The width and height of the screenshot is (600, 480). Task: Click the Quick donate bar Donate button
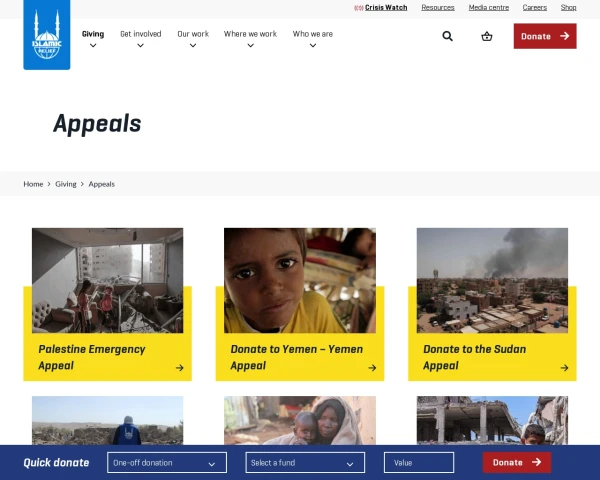[517, 462]
